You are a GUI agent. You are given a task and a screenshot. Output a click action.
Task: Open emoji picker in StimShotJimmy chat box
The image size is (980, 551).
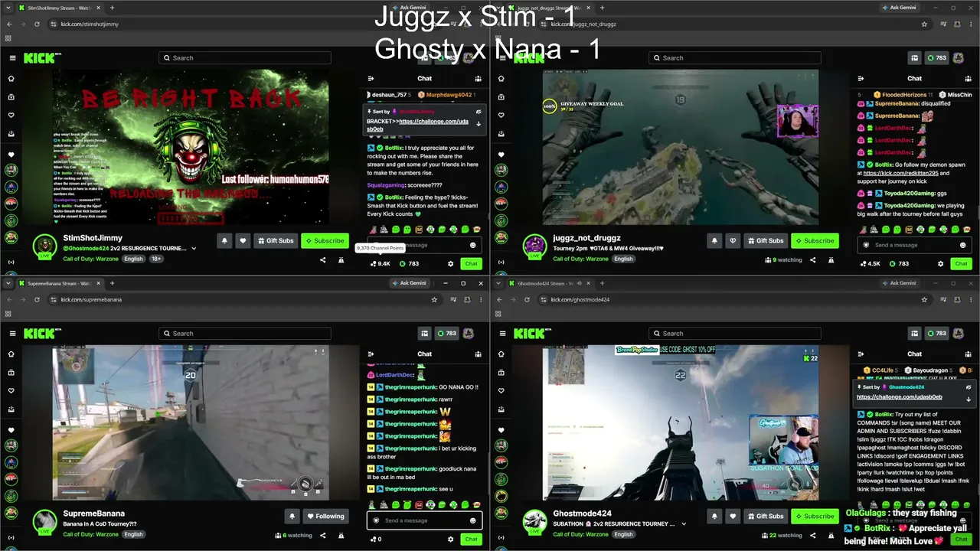472,245
